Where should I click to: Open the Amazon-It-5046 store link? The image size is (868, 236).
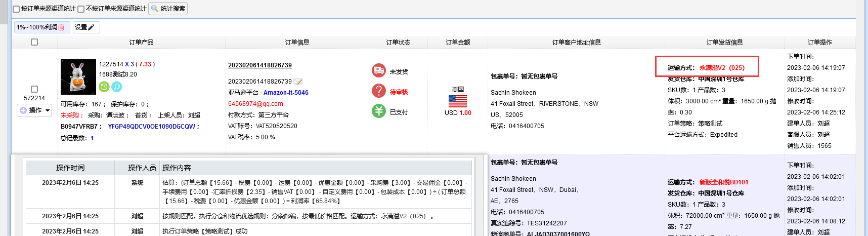click(286, 93)
